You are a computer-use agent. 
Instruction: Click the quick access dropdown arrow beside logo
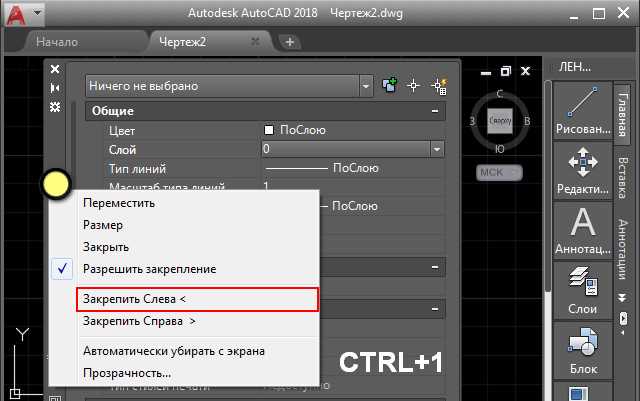coord(37,13)
